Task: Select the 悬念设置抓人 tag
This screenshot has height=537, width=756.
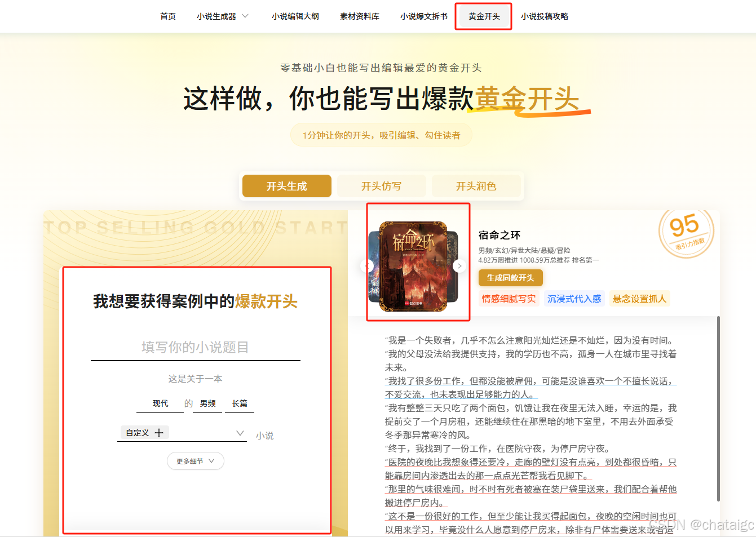Action: [x=640, y=299]
